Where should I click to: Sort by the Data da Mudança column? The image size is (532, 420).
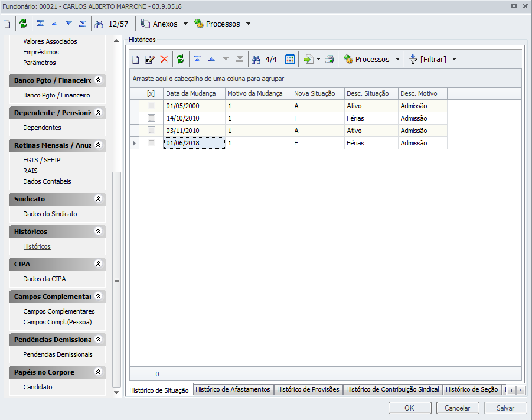coord(194,93)
